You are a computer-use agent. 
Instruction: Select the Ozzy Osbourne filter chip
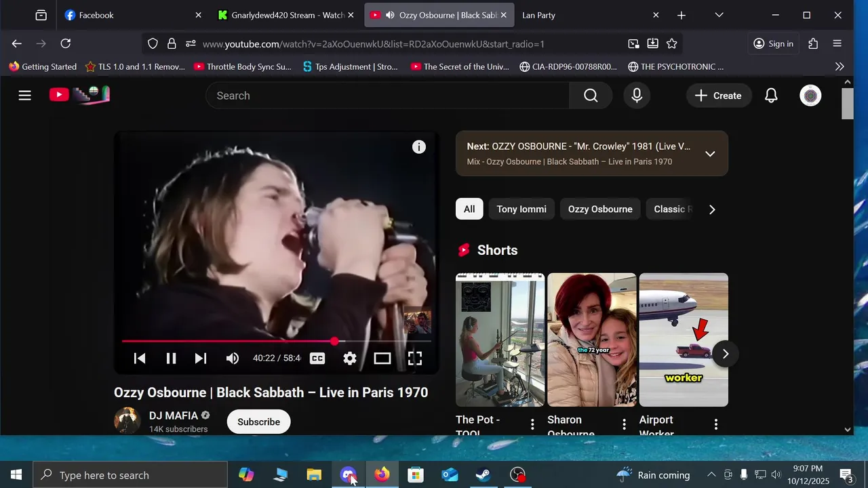pyautogui.click(x=600, y=209)
